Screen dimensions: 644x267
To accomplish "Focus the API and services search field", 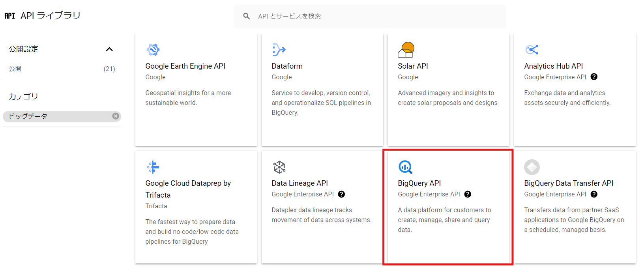I will click(x=369, y=16).
